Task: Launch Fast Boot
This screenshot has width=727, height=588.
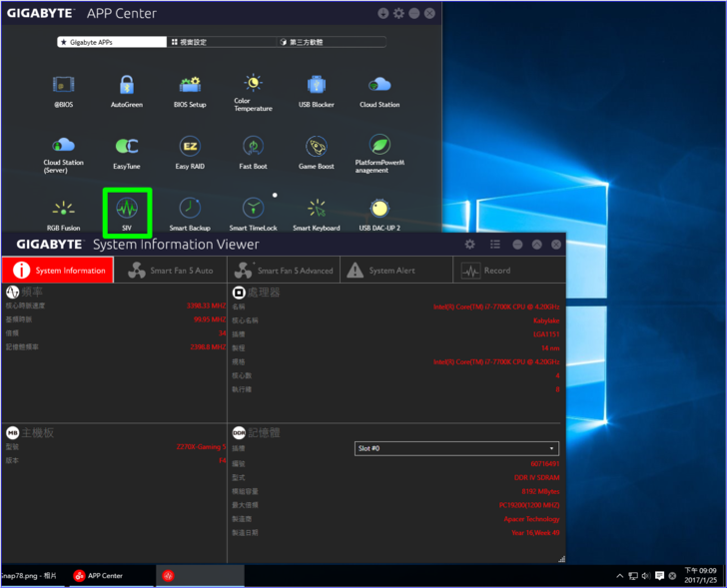Action: point(253,148)
